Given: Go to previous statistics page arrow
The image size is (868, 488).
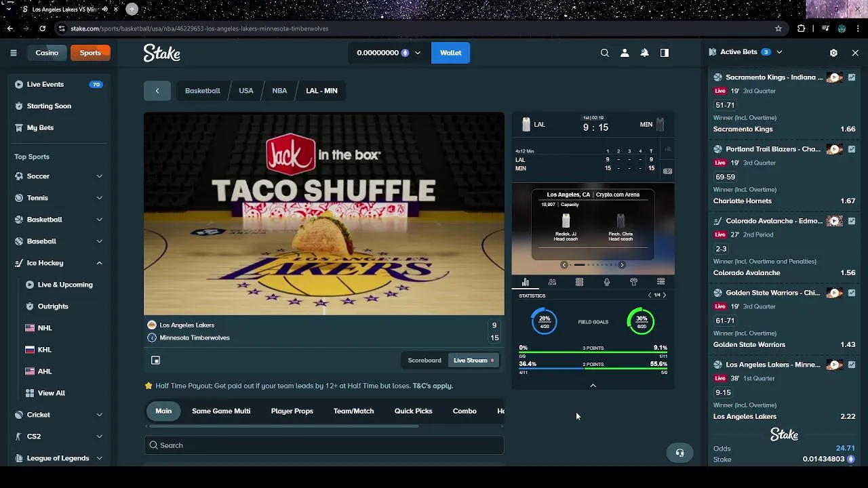Looking at the screenshot, I should tap(650, 296).
